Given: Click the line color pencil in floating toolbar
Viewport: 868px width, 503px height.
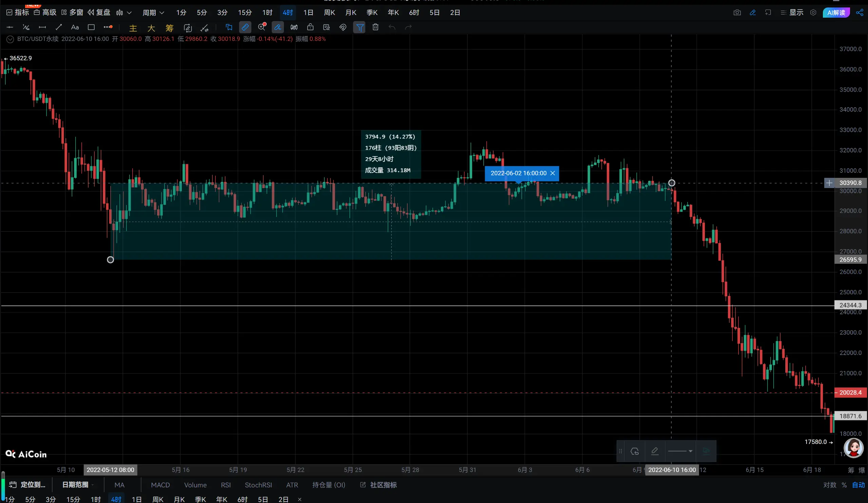Looking at the screenshot, I should pos(655,451).
